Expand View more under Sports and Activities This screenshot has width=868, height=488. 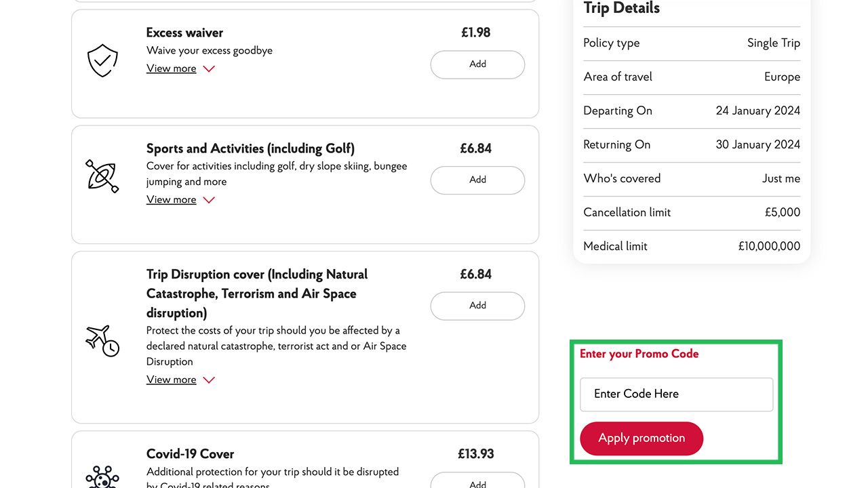[171, 199]
